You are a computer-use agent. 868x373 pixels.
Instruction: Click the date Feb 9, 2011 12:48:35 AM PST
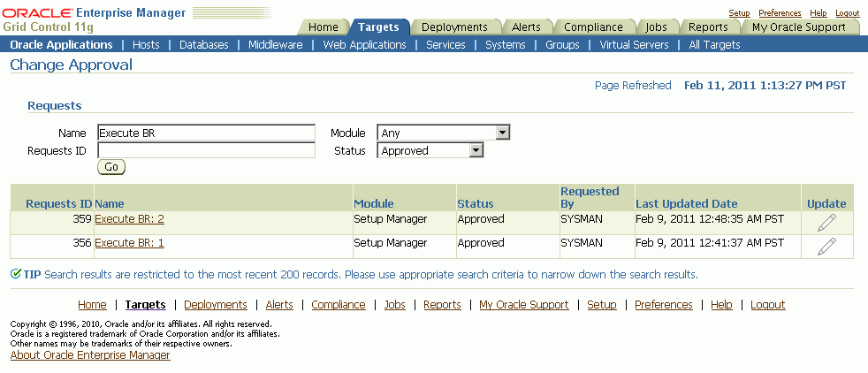point(710,219)
